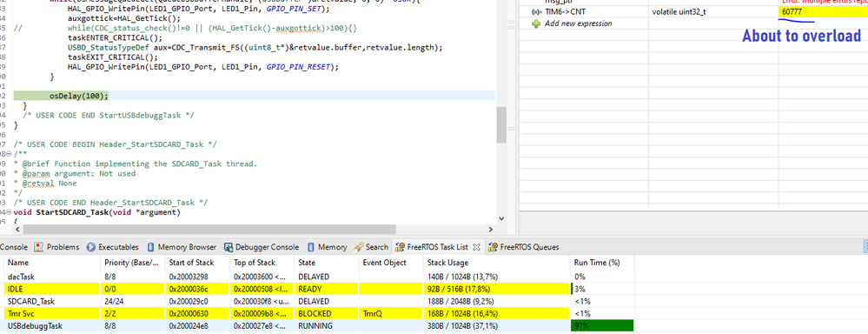Select the Tmr Svc task row
Screen dimensions: 868x334
coord(318,313)
